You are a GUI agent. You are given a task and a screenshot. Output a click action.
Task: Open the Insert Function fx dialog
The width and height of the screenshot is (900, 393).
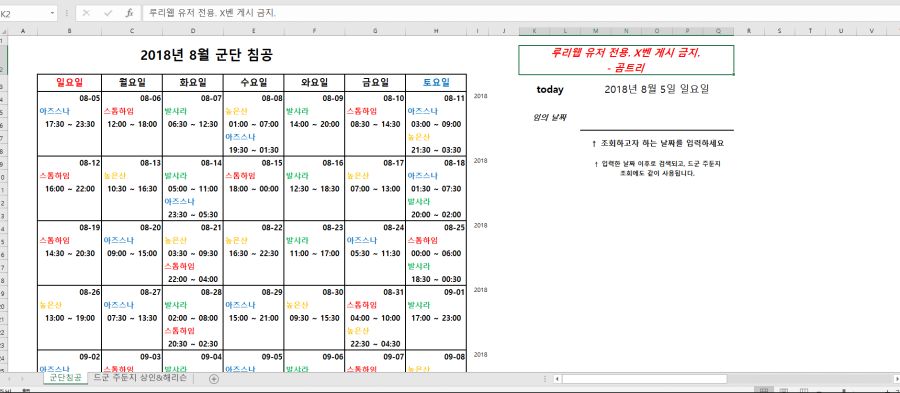pyautogui.click(x=130, y=13)
